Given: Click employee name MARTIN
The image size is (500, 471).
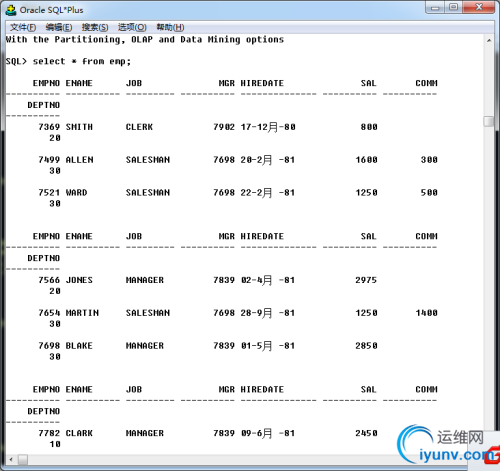Looking at the screenshot, I should 82,313.
